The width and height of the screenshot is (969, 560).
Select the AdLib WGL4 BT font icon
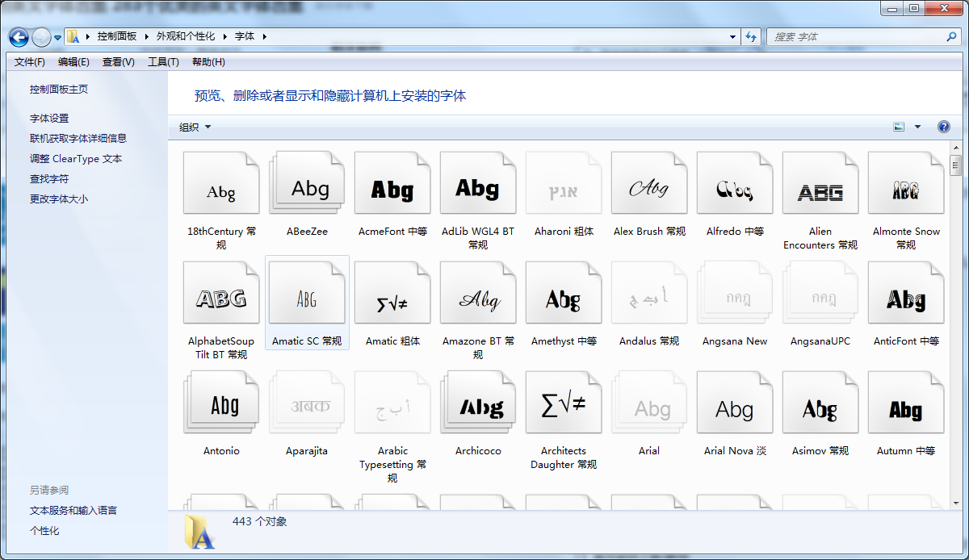(478, 183)
